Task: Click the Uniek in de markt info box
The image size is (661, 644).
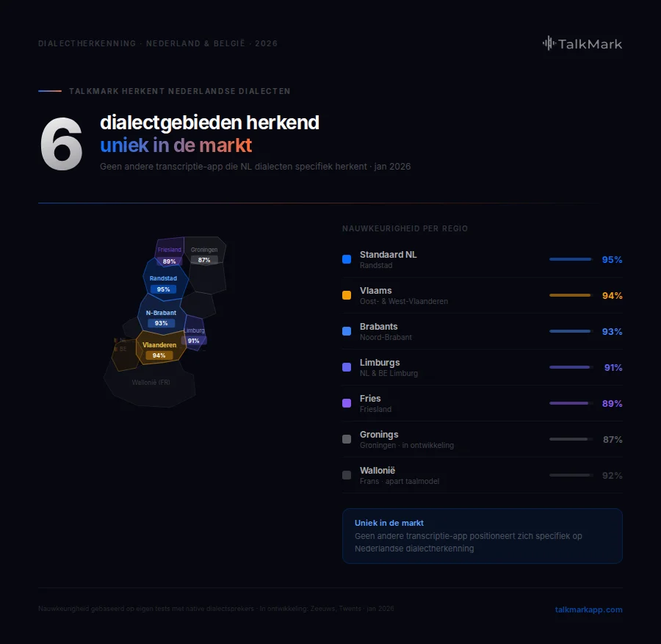Action: point(482,535)
